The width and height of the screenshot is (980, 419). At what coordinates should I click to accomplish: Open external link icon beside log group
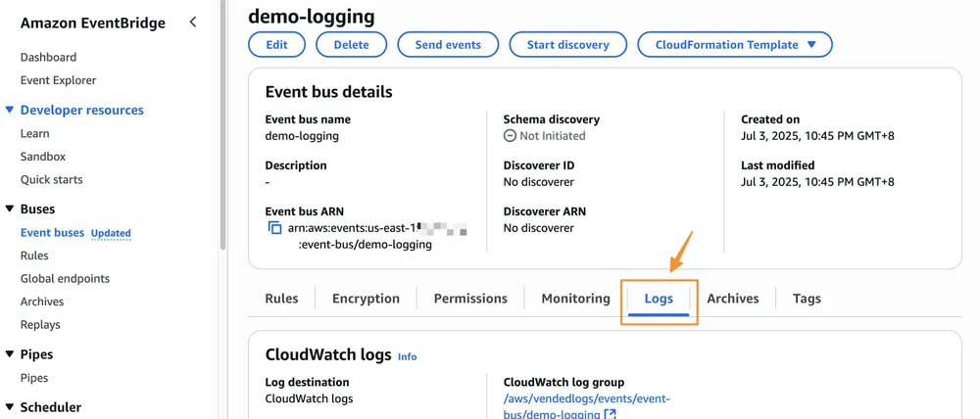(x=611, y=414)
